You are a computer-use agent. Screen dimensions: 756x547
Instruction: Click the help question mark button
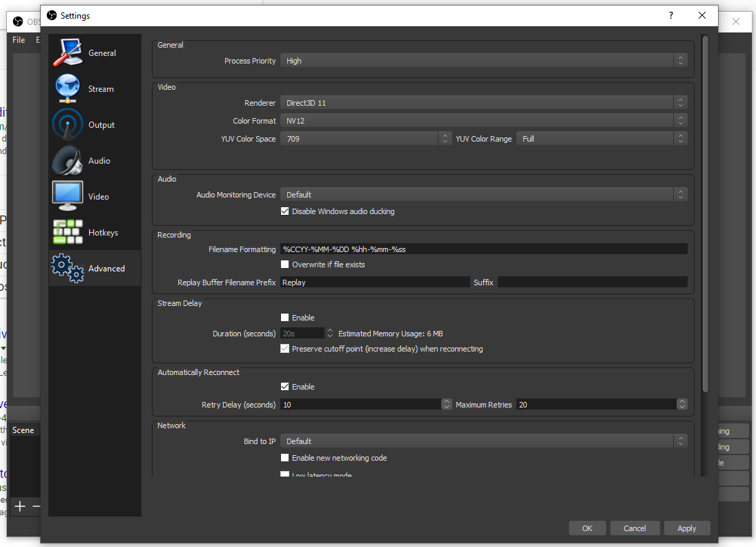670,15
